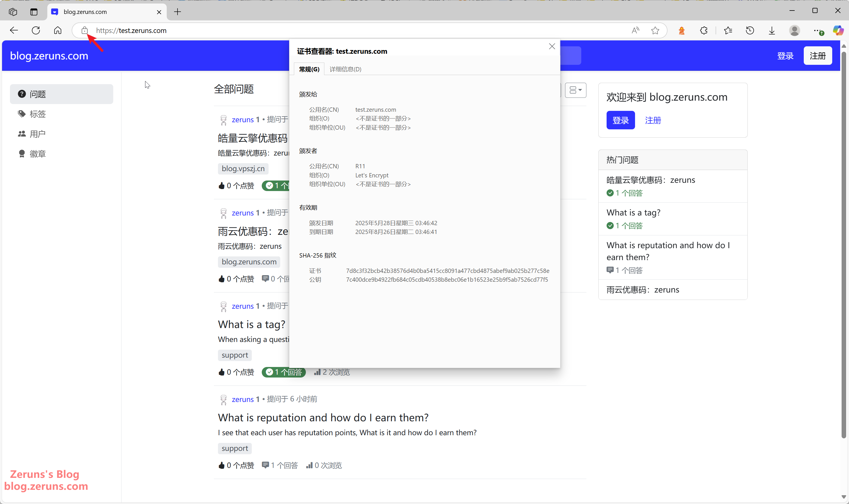Open hot question 雨云优惠码：zeruns
849x504 pixels.
[643, 290]
